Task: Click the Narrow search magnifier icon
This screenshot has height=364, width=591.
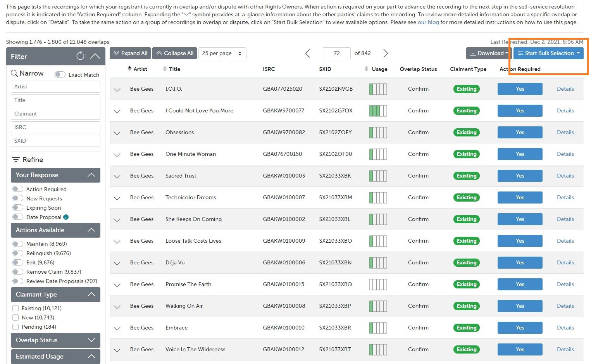Action: 14,73
